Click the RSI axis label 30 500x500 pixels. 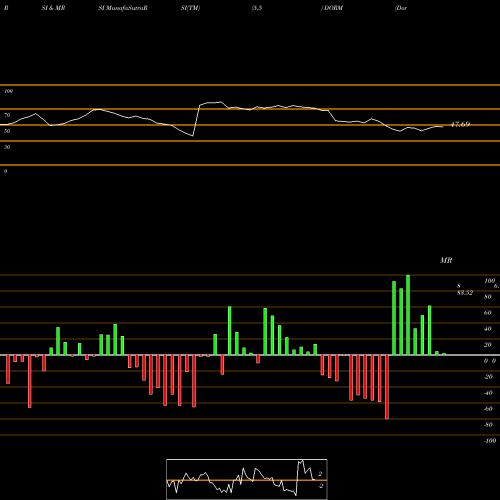[7, 147]
